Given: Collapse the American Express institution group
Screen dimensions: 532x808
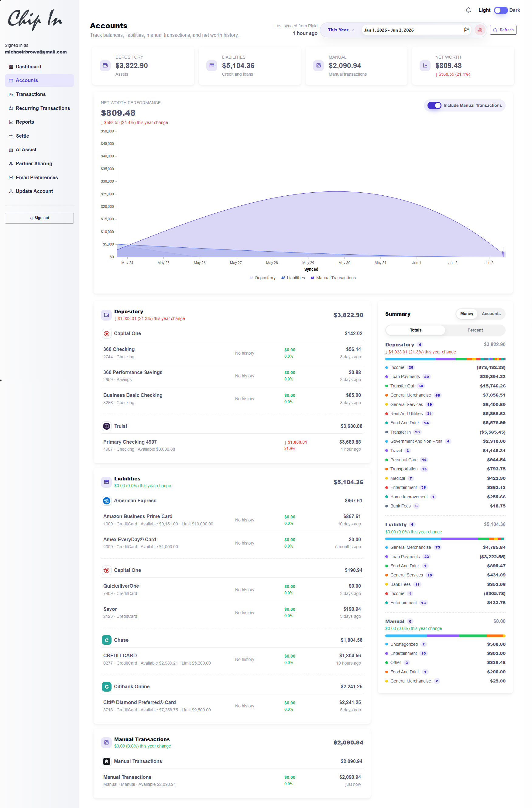Looking at the screenshot, I should click(232, 501).
